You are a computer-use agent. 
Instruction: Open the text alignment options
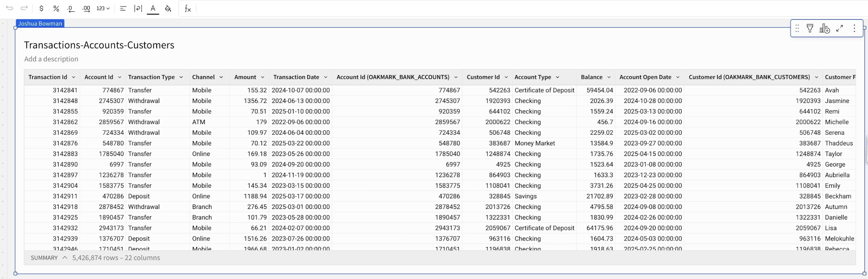coord(123,9)
